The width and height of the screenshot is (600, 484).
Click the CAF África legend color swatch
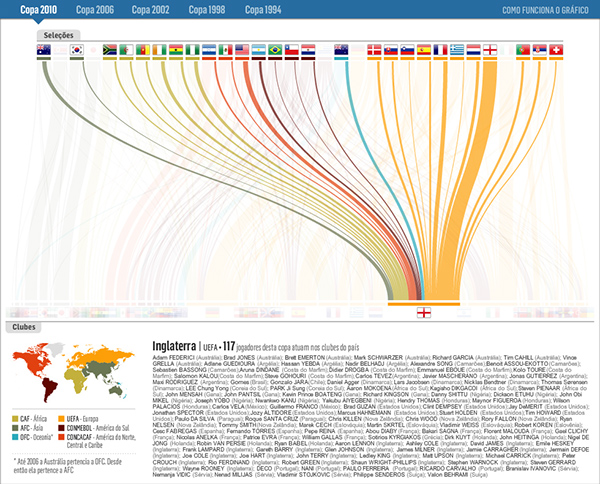pos(15,419)
